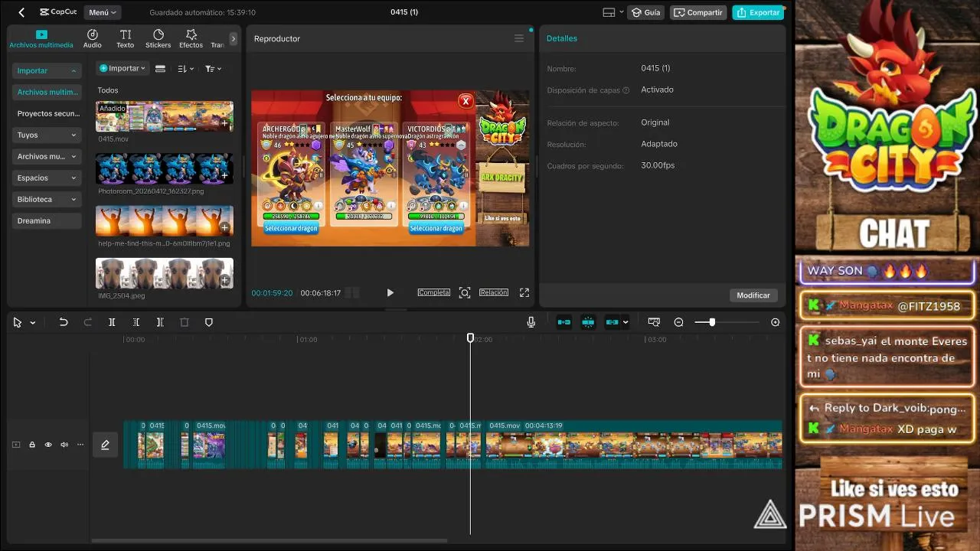Click the redo arrow in timeline toolbar
This screenshot has height=551, width=980.
(x=87, y=322)
